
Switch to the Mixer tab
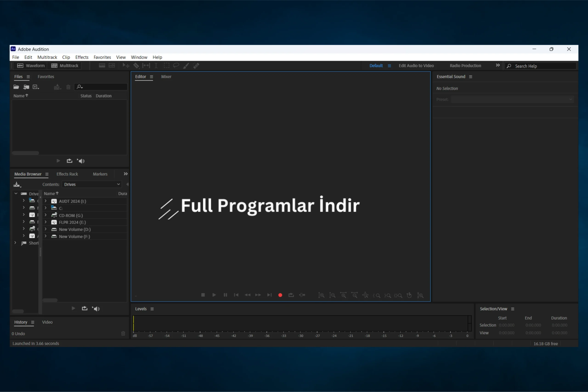[166, 76]
